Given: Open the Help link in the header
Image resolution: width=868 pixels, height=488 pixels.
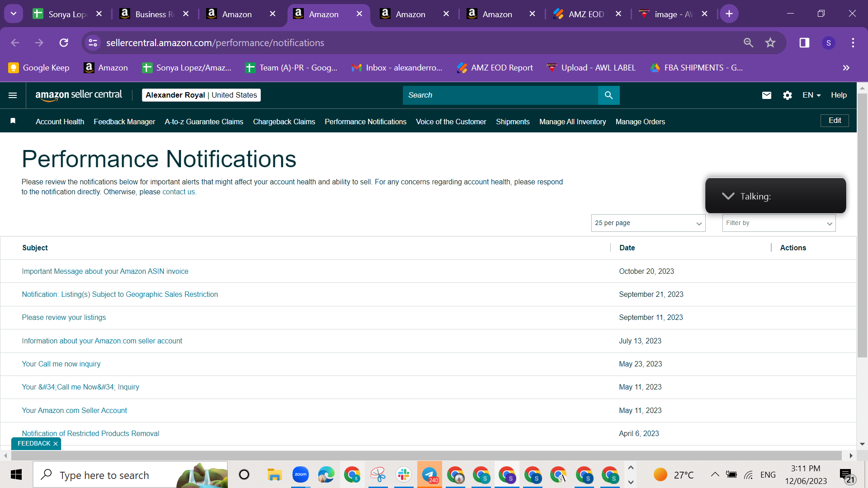Looking at the screenshot, I should coord(839,95).
